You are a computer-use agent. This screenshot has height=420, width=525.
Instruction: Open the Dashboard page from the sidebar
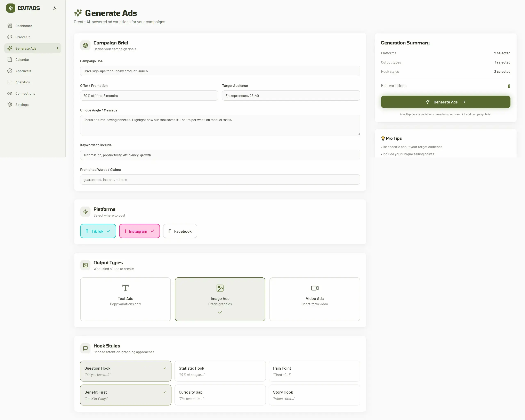pos(24,26)
